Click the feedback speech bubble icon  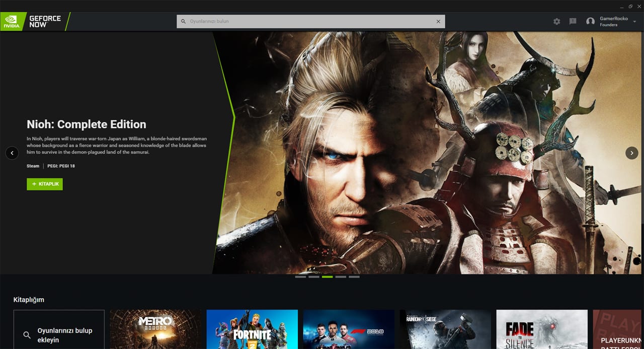pyautogui.click(x=573, y=22)
